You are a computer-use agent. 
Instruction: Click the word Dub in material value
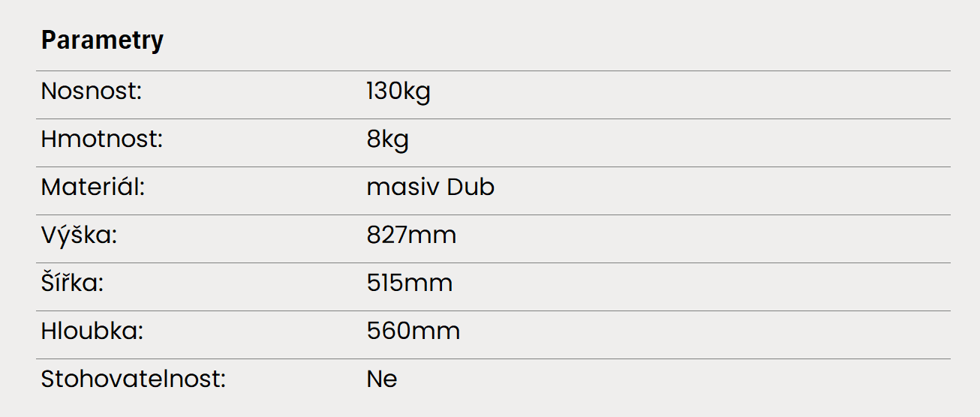coord(471,187)
